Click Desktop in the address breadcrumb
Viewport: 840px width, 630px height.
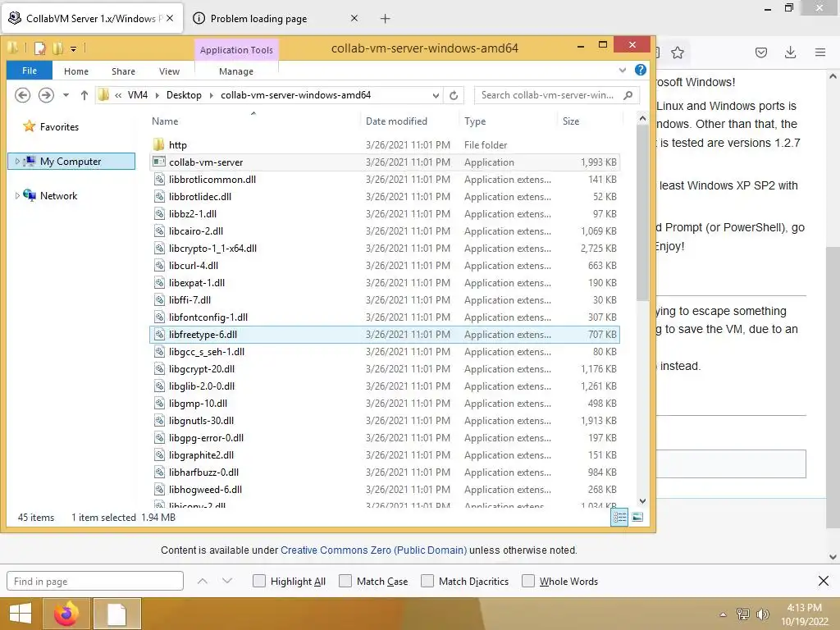[184, 95]
